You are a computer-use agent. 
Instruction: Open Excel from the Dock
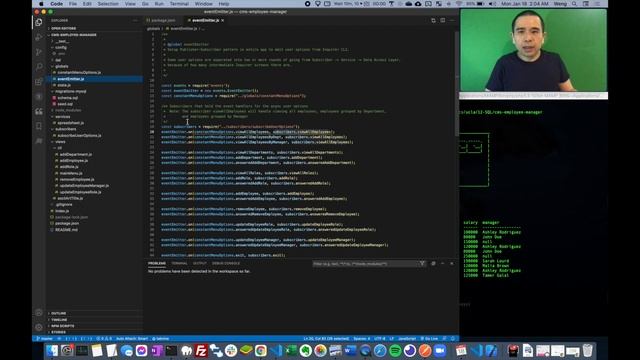(291, 351)
